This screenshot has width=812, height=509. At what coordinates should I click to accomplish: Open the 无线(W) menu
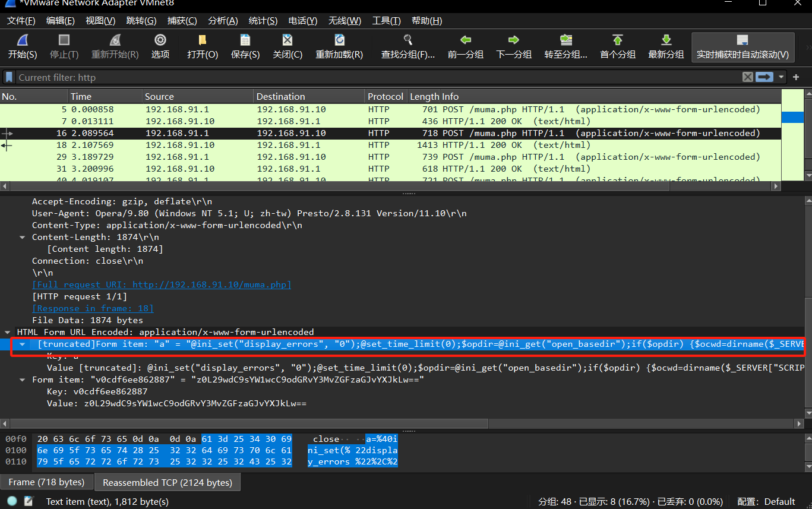[345, 21]
